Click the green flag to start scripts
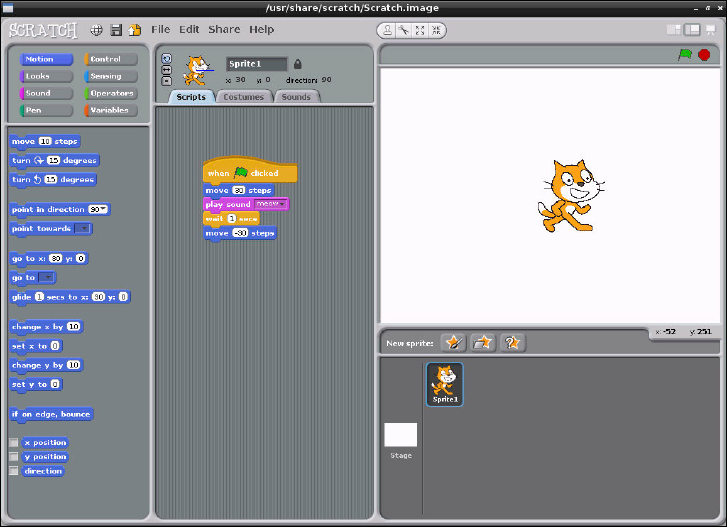 pos(685,55)
